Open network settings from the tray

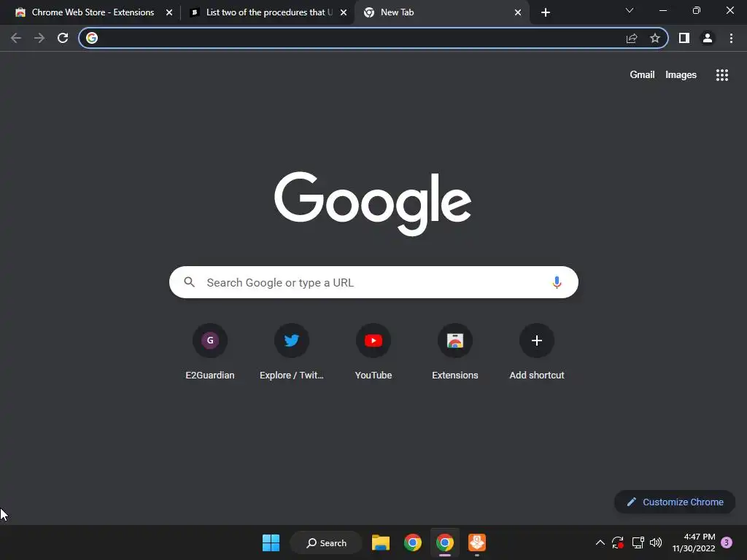pos(638,542)
